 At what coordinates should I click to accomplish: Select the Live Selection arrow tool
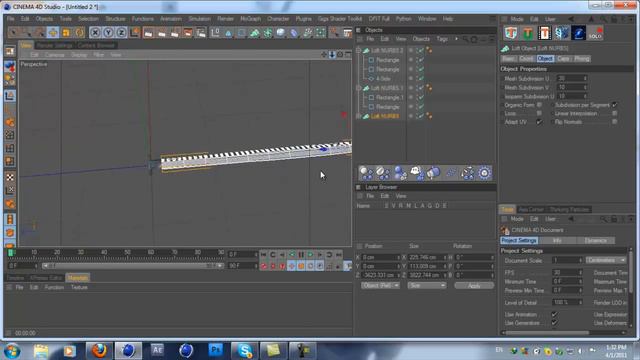(x=13, y=33)
